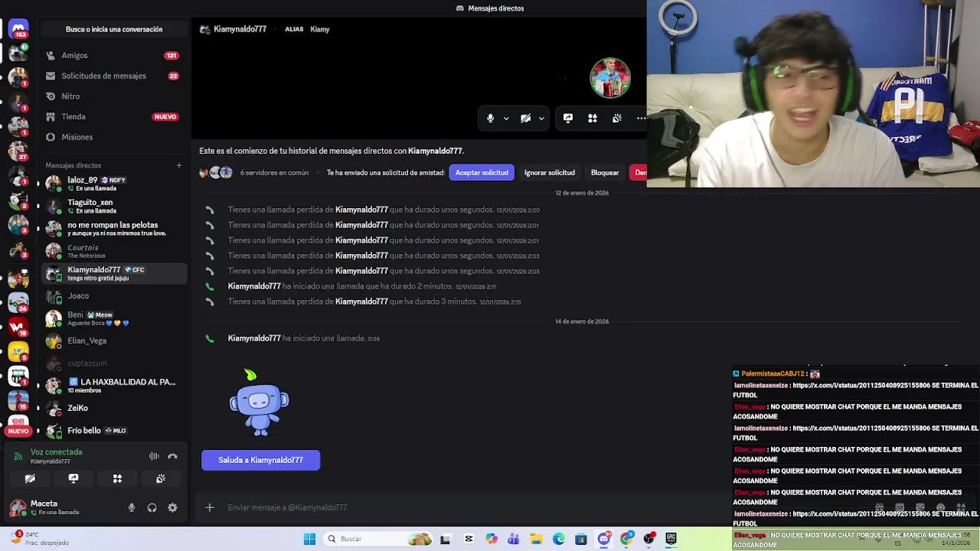Open Courtois direct message

point(113,251)
